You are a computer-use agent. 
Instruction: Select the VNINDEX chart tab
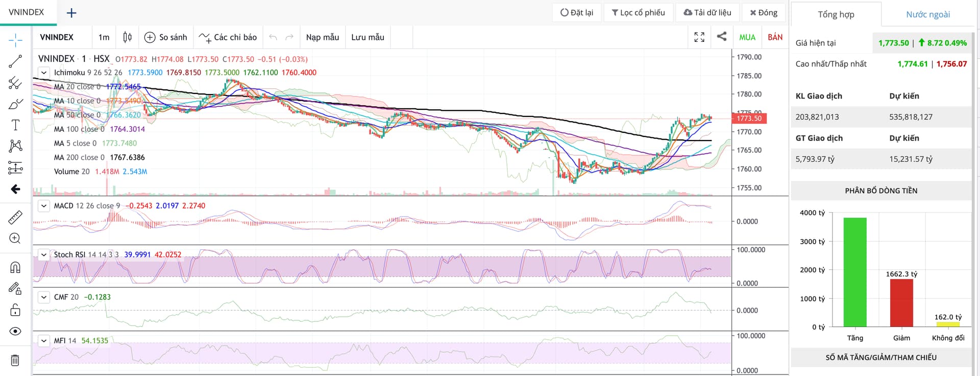click(x=27, y=12)
